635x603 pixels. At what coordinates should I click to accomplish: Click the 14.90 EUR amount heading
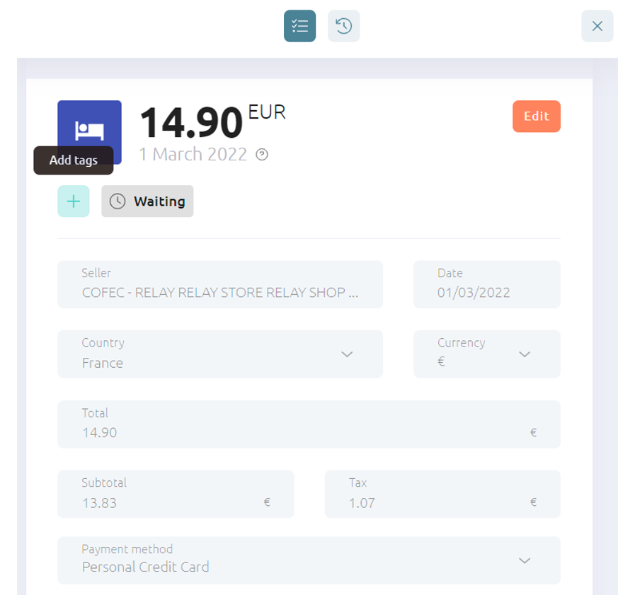point(213,121)
